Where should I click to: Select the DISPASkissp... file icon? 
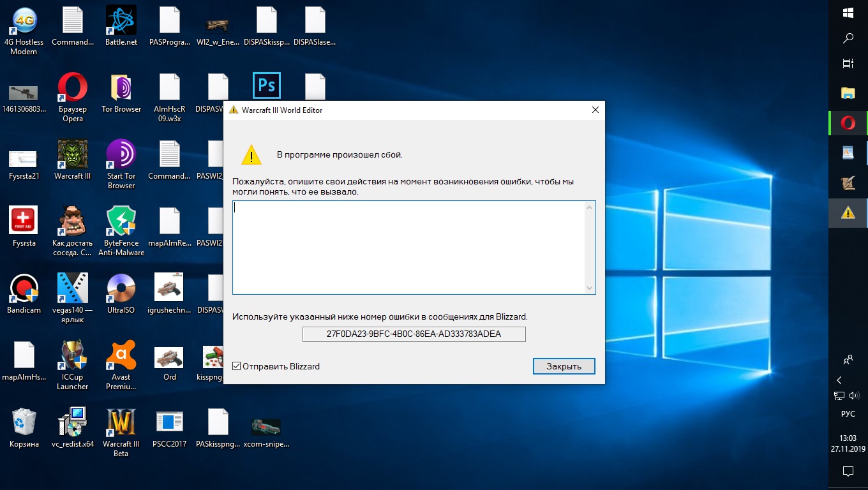pyautogui.click(x=266, y=27)
